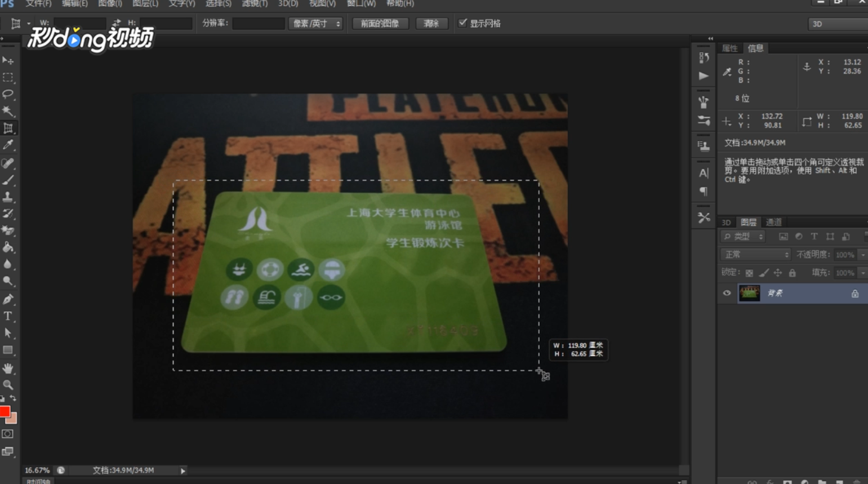Toggle lock position
This screenshot has height=484, width=868.
tap(778, 273)
